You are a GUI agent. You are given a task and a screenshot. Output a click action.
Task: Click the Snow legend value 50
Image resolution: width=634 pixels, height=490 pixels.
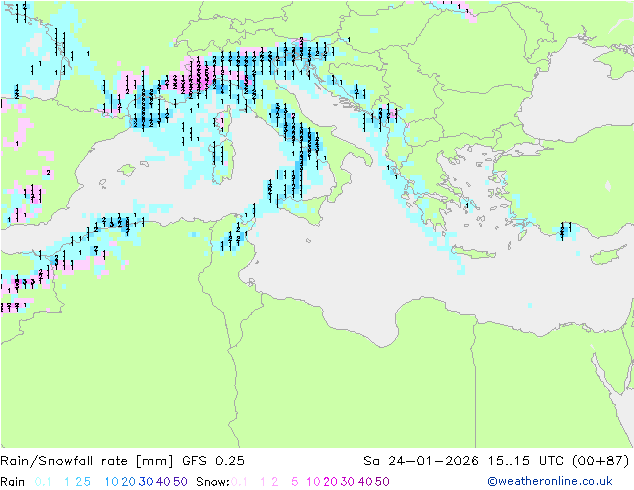pyautogui.click(x=383, y=482)
